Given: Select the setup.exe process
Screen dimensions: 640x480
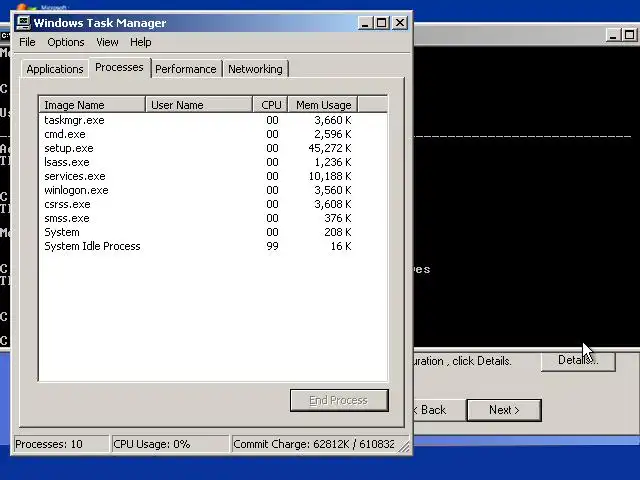Looking at the screenshot, I should pyautogui.click(x=213, y=148).
